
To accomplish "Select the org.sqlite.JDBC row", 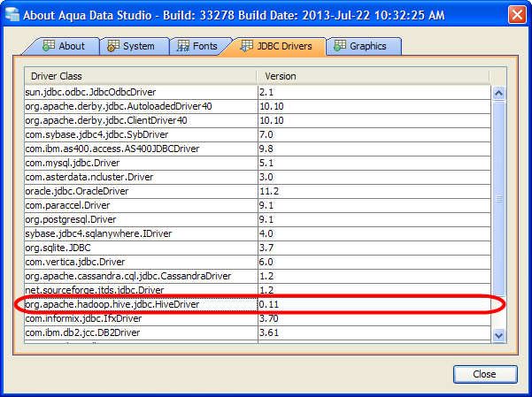I will (x=258, y=248).
